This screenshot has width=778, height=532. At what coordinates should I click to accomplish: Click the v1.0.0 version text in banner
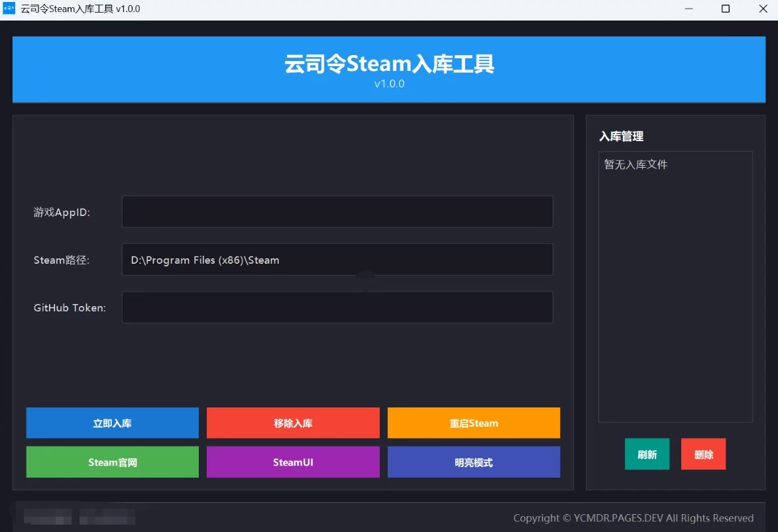(389, 84)
